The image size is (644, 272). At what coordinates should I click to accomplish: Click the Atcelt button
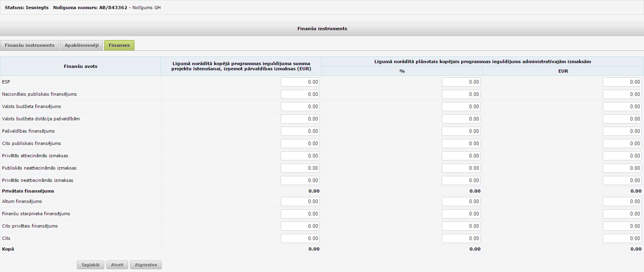coord(117,265)
